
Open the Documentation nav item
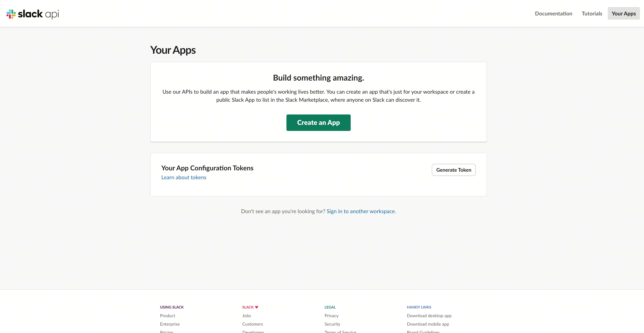[x=553, y=13]
